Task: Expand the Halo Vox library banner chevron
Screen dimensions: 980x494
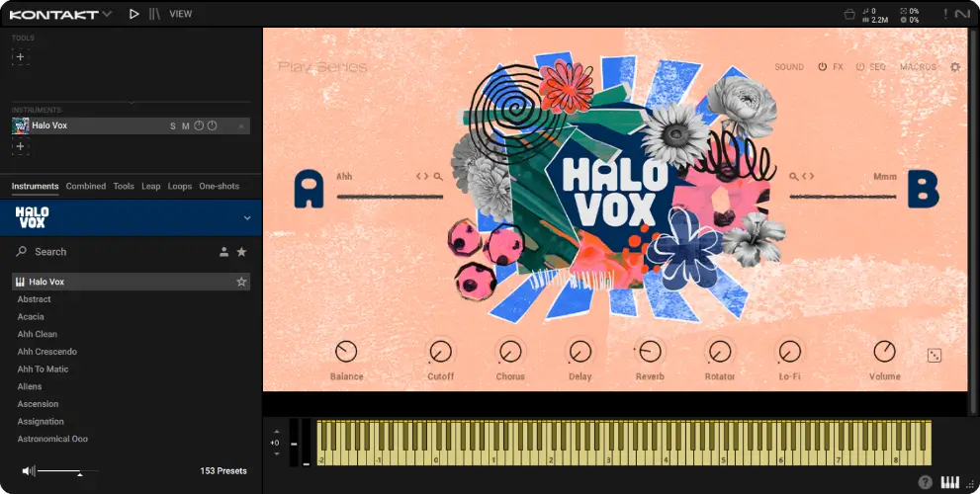Action: (247, 218)
